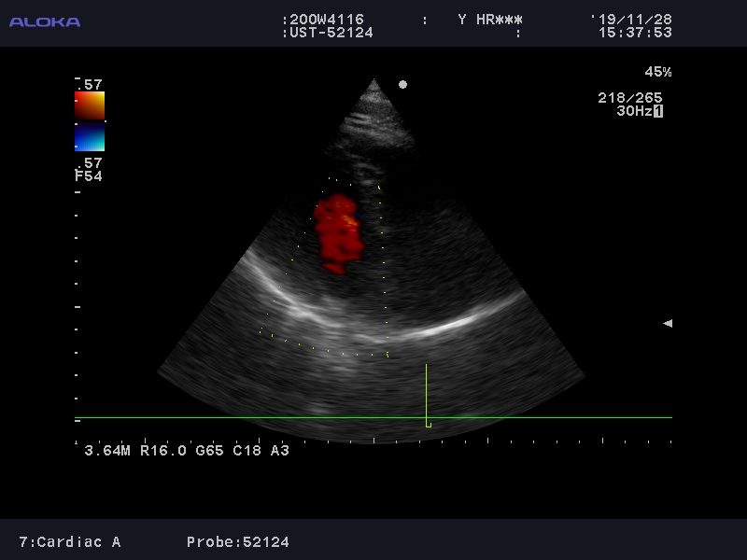Click the 218/265 frame counter
The height and width of the screenshot is (560, 747).
pyautogui.click(x=630, y=98)
